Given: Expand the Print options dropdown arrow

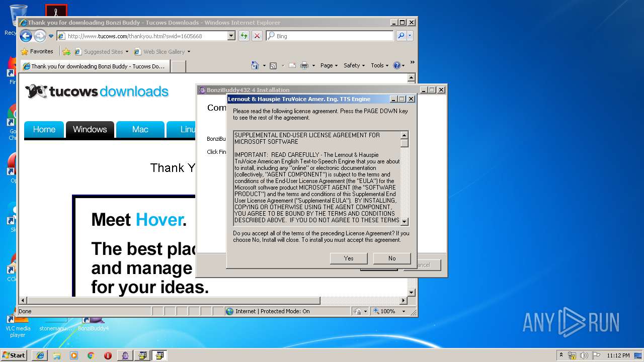Looking at the screenshot, I should click(313, 65).
